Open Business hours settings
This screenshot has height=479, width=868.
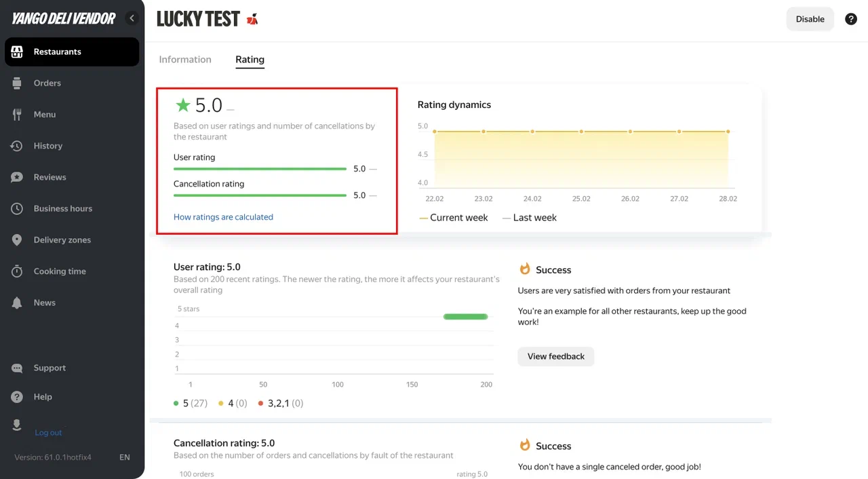pyautogui.click(x=63, y=208)
